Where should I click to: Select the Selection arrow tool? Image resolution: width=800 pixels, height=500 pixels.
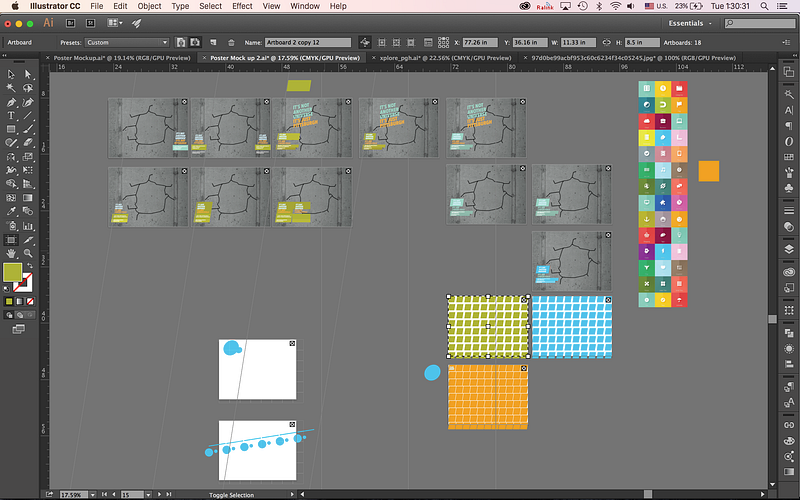[x=11, y=74]
